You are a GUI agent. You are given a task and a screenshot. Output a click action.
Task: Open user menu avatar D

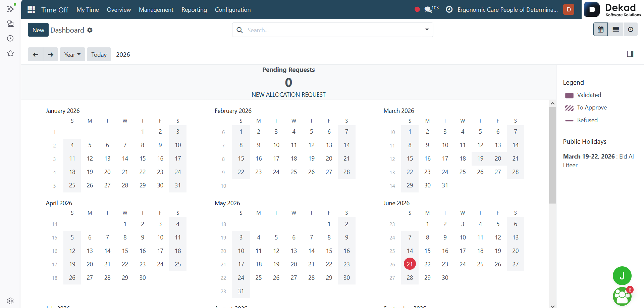(x=569, y=9)
